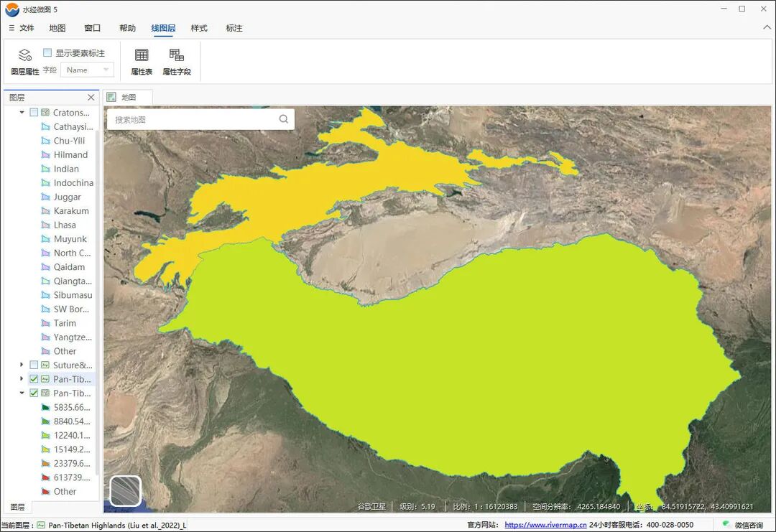Uncheck the Pan-Tib... polygon group checkbox
Image resolution: width=776 pixels, height=532 pixels.
(x=34, y=393)
